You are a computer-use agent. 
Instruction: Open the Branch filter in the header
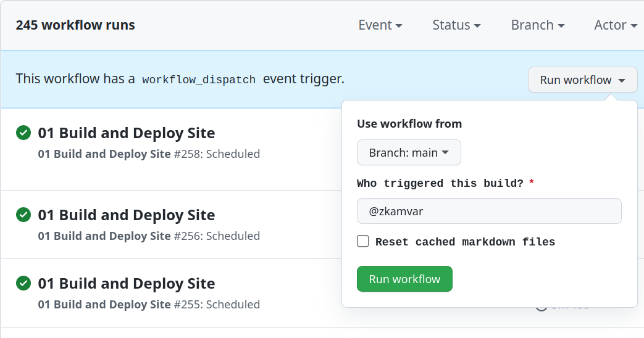(x=537, y=25)
